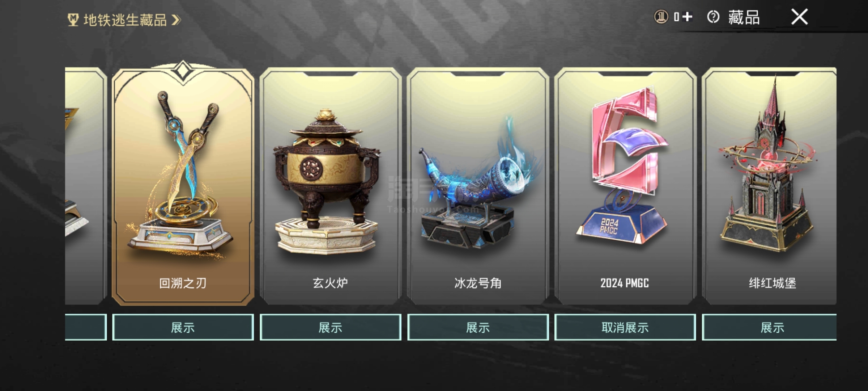Image resolution: width=868 pixels, height=391 pixels.
Task: Click 展示 button under 冰龙号角
Action: click(478, 327)
